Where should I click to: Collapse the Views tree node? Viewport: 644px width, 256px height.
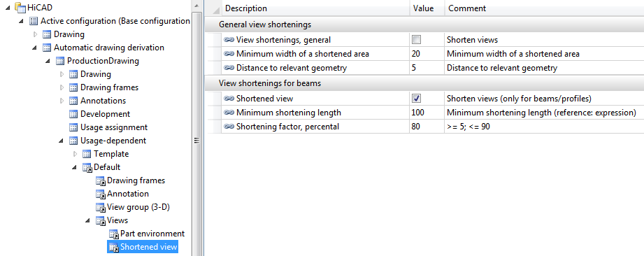tap(87, 220)
